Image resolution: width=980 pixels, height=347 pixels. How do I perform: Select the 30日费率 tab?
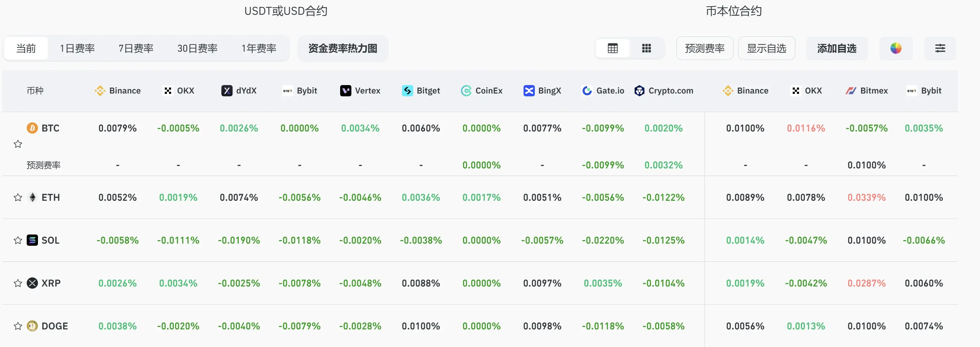coord(197,48)
